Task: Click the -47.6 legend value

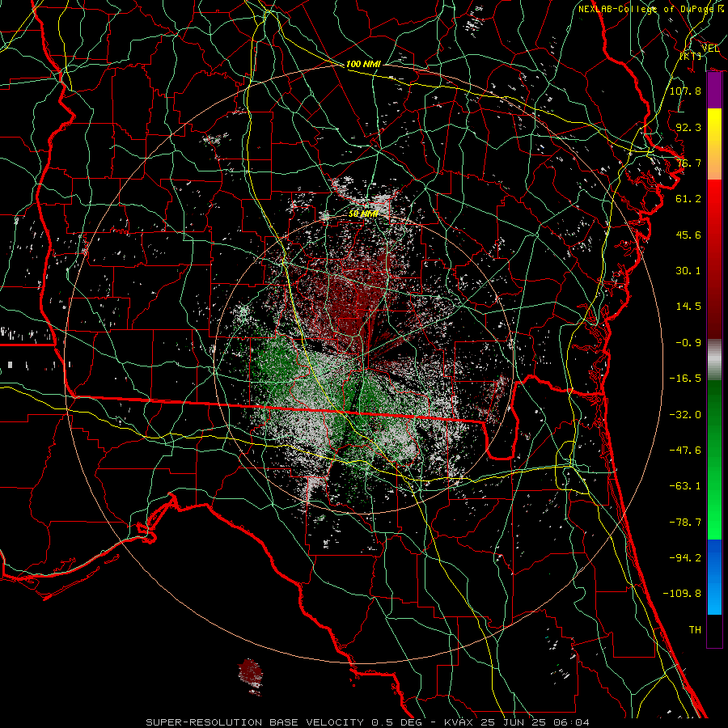Action: (685, 451)
